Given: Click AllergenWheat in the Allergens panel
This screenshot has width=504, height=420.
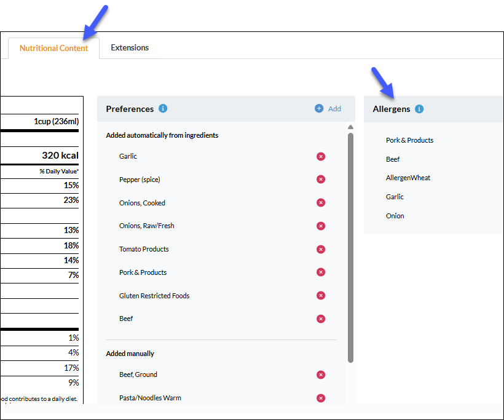Looking at the screenshot, I should pyautogui.click(x=408, y=178).
